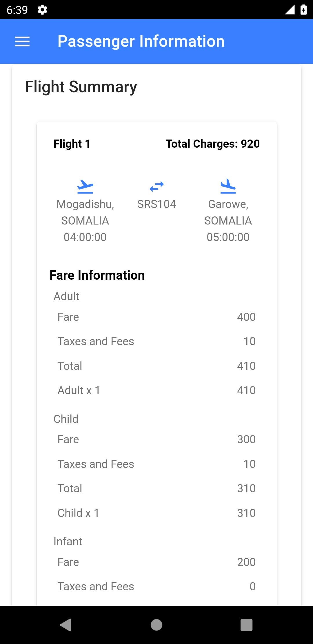Tap the recent apps square button
313x644 pixels.
click(247, 625)
